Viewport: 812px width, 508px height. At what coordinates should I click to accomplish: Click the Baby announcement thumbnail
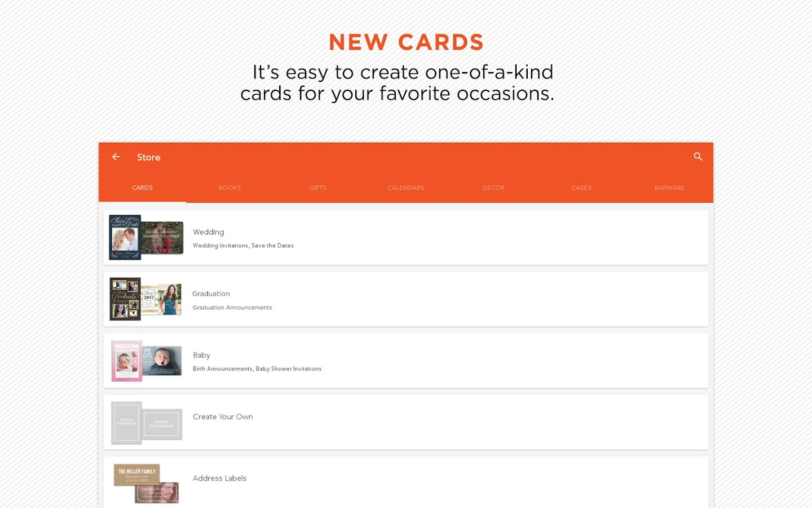pyautogui.click(x=147, y=361)
